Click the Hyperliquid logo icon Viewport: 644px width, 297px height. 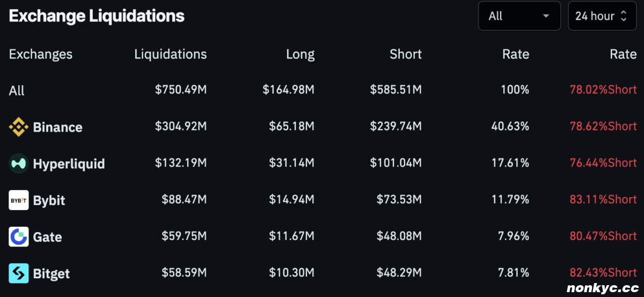point(19,164)
